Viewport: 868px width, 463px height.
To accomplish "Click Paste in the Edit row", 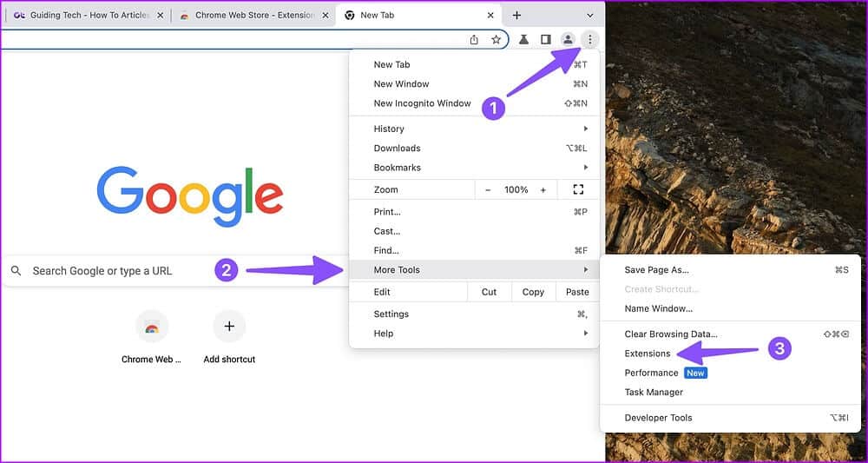I will click(x=577, y=292).
